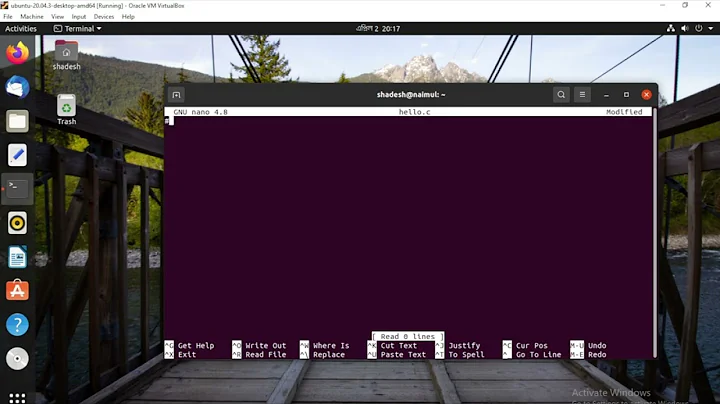Open the Terminal app menu dropdown

78,28
